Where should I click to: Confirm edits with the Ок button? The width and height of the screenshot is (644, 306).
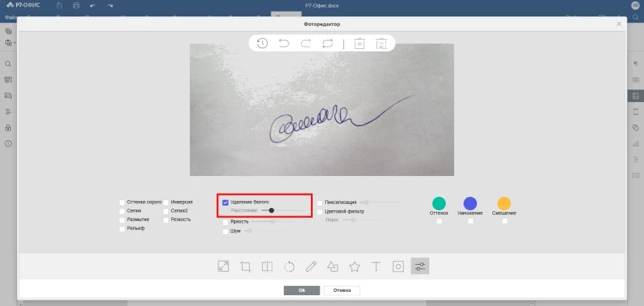[302, 290]
